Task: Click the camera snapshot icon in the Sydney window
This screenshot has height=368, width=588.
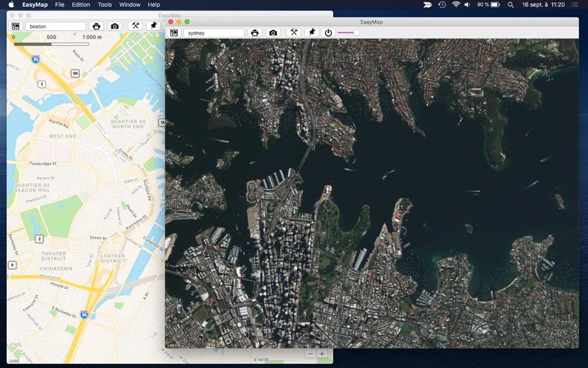Action: [273, 33]
